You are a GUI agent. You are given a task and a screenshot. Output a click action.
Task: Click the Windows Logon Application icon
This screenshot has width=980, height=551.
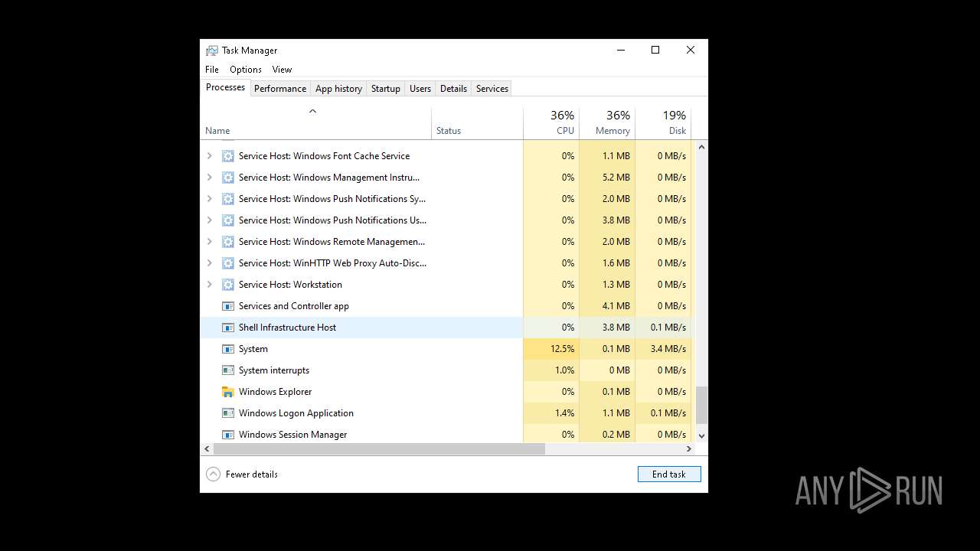tap(227, 413)
